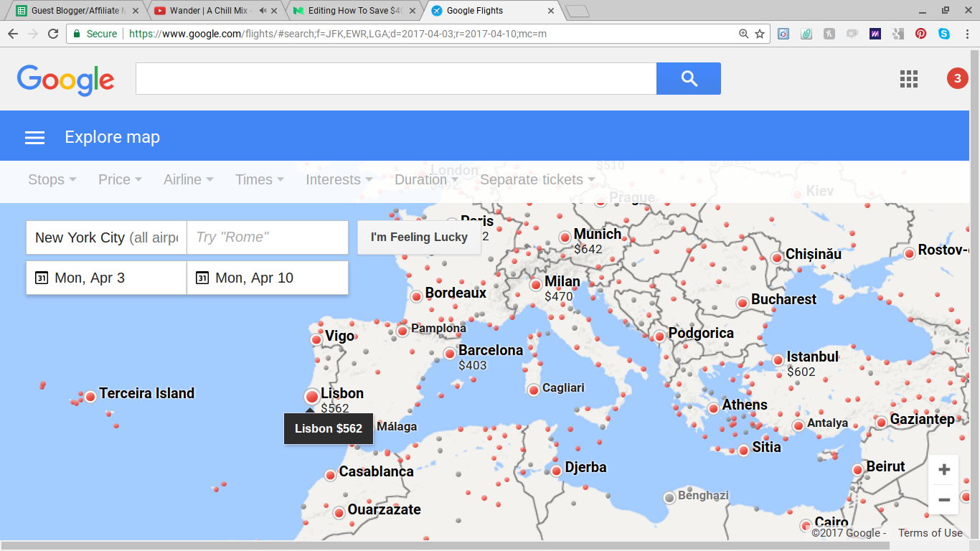Click the Sitia map marker
Screen dimensions: 980x551
[743, 451]
